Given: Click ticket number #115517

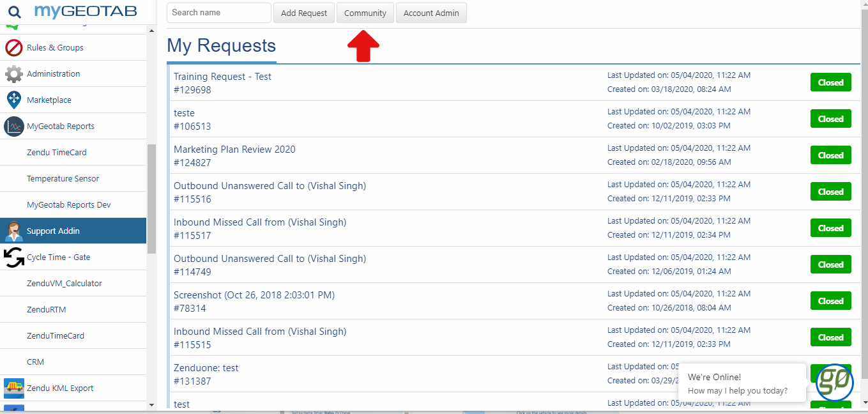Looking at the screenshot, I should tap(192, 236).
